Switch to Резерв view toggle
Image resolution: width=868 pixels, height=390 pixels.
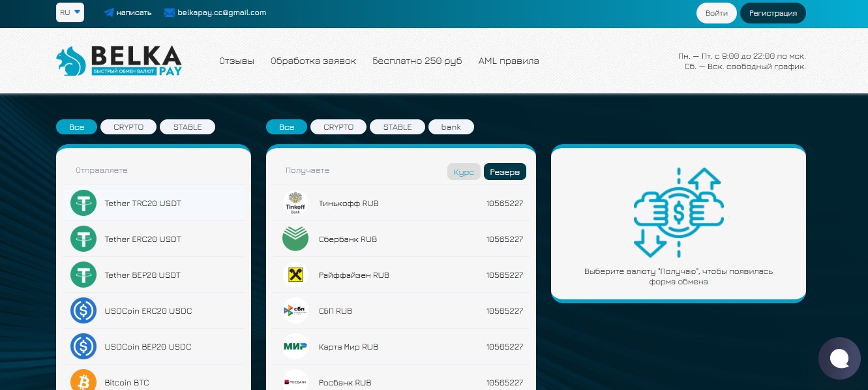pos(505,172)
